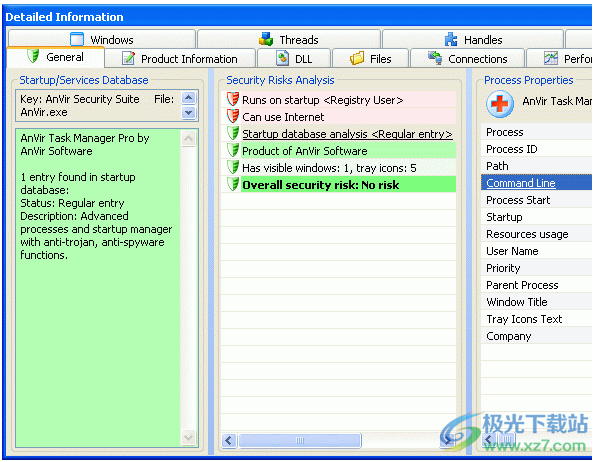Select the Company property row

pos(536,336)
